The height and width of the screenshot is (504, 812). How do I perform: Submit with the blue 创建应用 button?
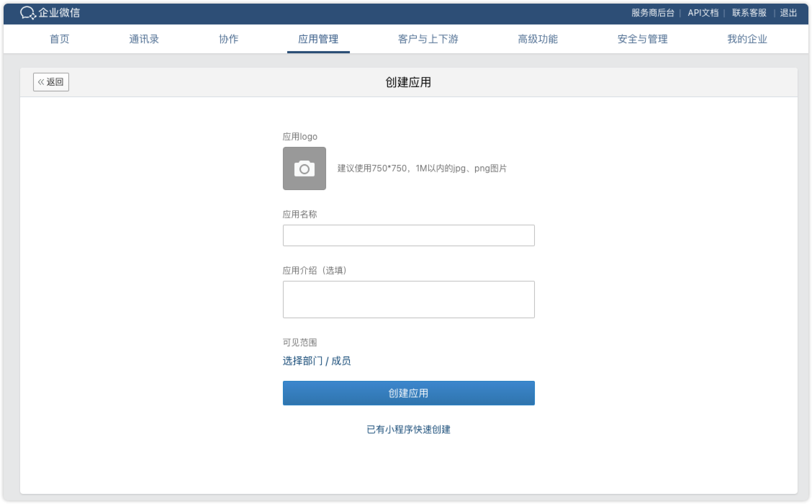coord(409,393)
